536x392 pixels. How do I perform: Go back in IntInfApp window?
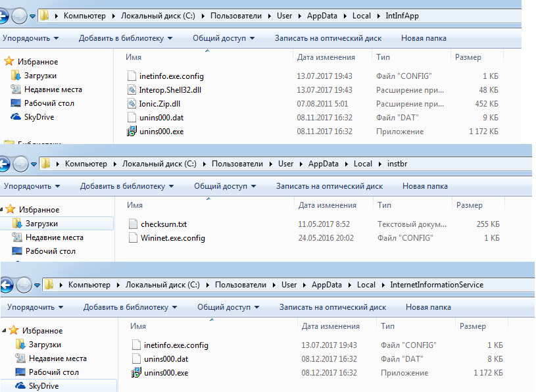pyautogui.click(x=3, y=16)
